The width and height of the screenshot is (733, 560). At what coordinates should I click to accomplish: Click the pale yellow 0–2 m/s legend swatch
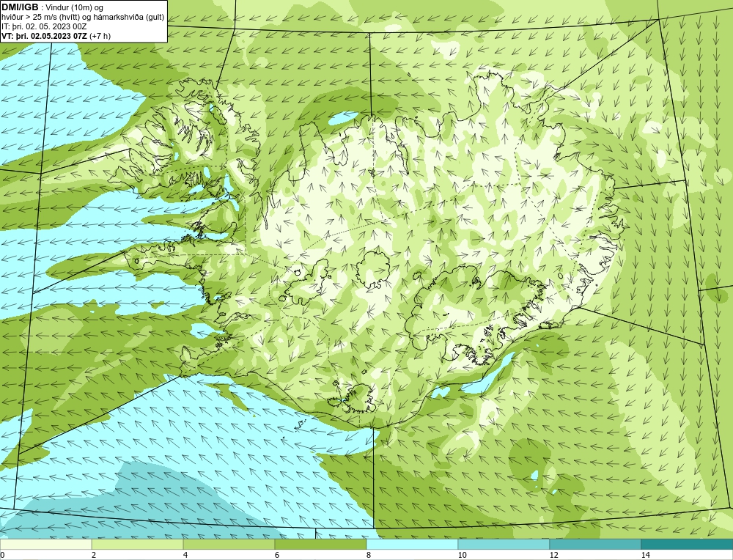click(45, 544)
